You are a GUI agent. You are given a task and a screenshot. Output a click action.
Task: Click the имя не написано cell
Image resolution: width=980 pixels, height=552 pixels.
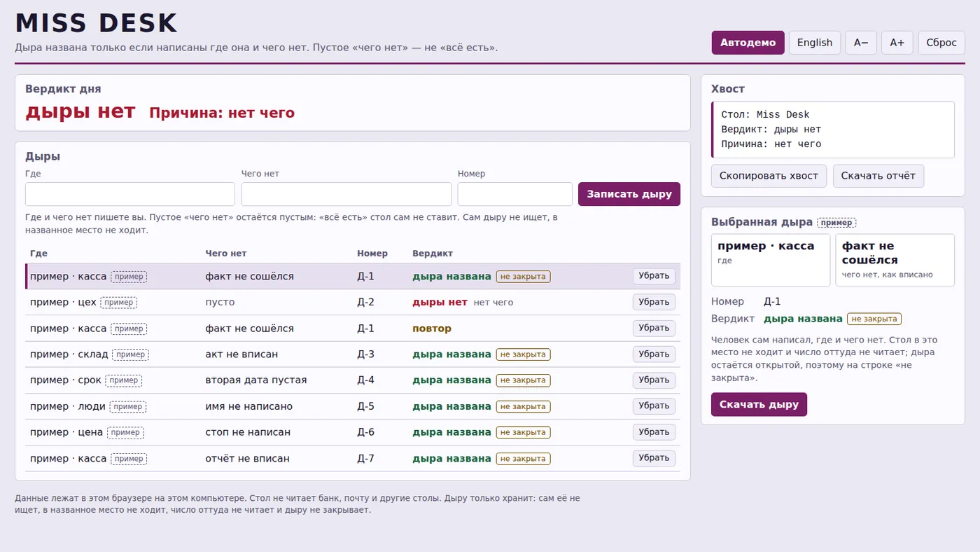(249, 406)
